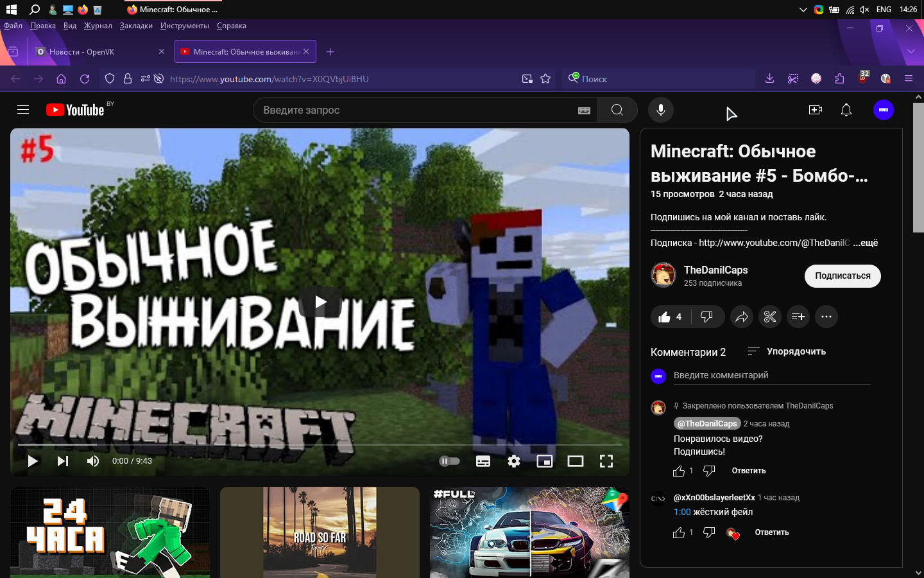Screen dimensions: 924x578
Task: Open the Windows Start menu
Action: tap(11, 10)
